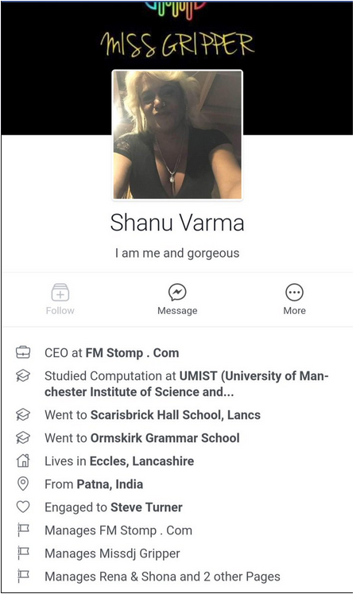The width and height of the screenshot is (364, 594).
Task: Open Eccles, Lancashire location link
Action: 141,461
